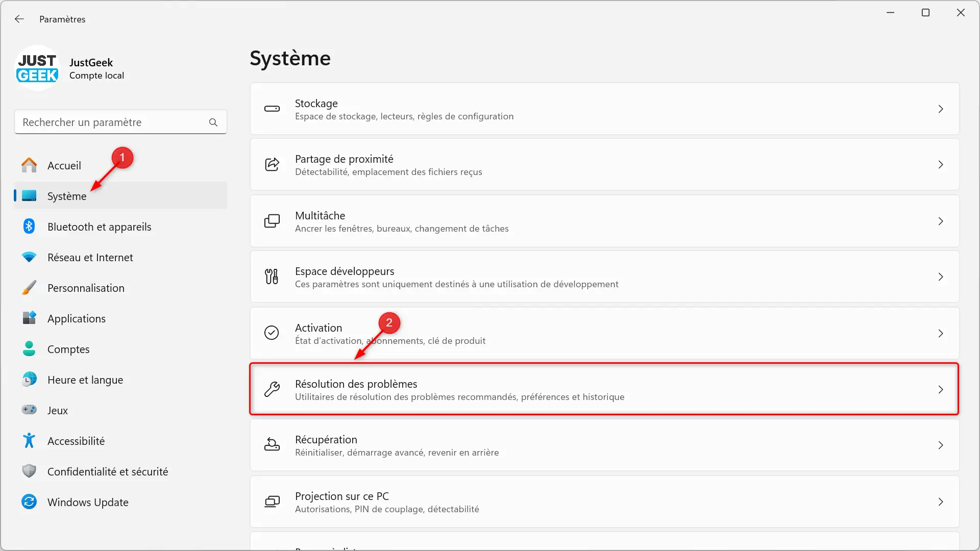Click the Multitâche row chevron
Viewport: 980px width, 551px height.
coord(941,221)
